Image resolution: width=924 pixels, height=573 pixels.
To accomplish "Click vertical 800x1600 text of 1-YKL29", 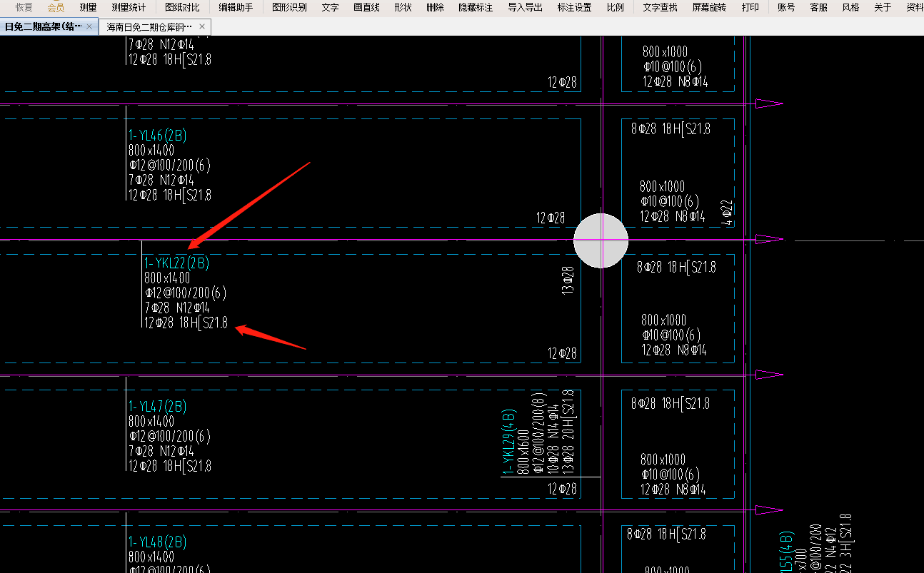I will [x=523, y=451].
